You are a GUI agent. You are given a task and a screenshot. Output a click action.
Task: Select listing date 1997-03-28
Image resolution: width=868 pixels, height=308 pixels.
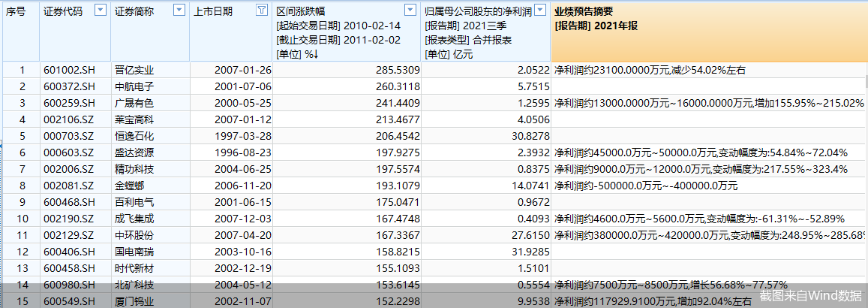[243, 136]
